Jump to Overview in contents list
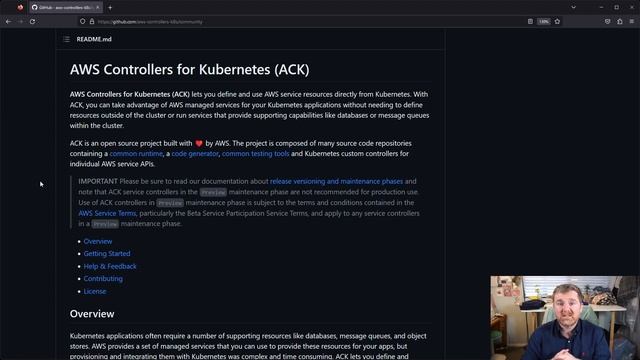The image size is (640, 360). [98, 241]
